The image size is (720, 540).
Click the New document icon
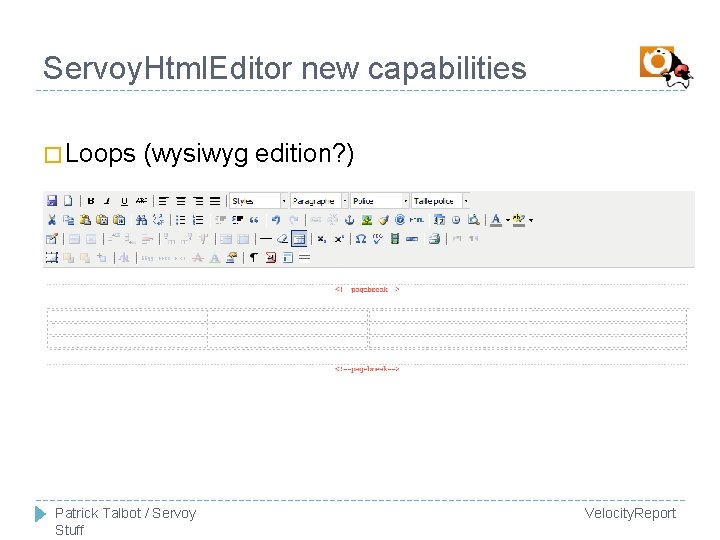point(68,201)
